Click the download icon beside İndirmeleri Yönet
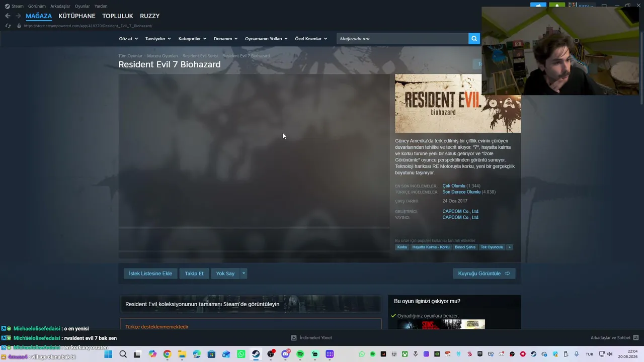644x362 pixels. 294,338
